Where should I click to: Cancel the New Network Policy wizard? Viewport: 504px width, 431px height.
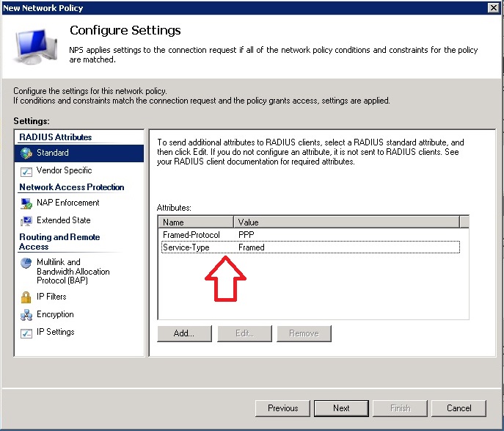click(x=459, y=408)
